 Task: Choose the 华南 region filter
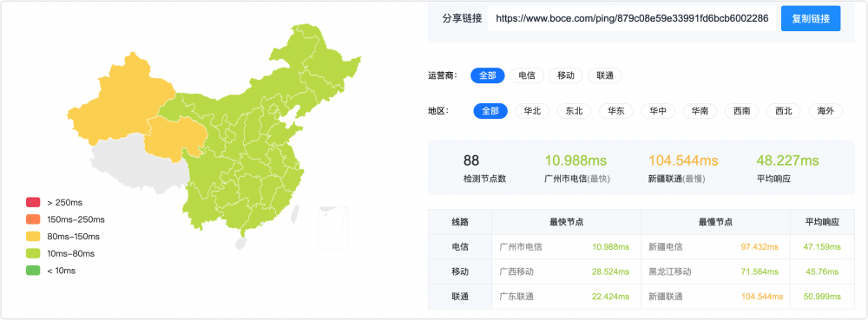coord(700,111)
